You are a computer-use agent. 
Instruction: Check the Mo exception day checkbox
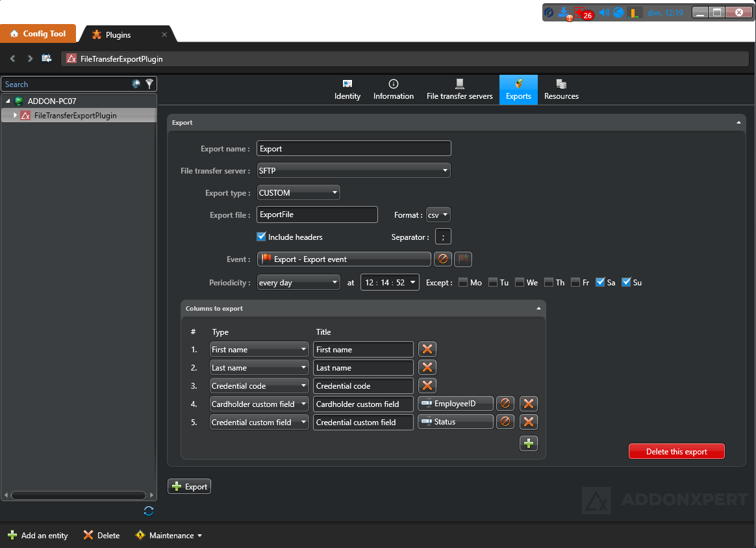[463, 283]
